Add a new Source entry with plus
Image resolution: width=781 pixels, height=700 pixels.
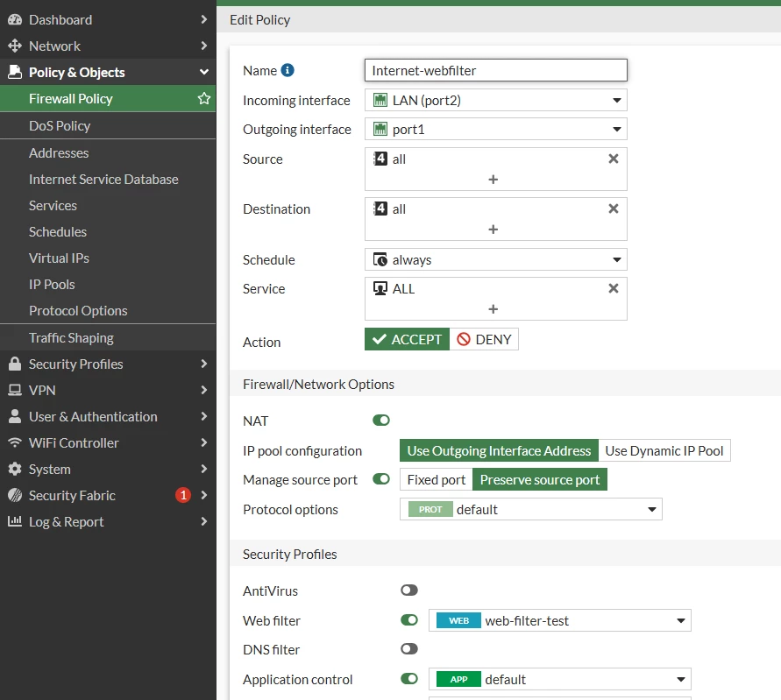(493, 180)
